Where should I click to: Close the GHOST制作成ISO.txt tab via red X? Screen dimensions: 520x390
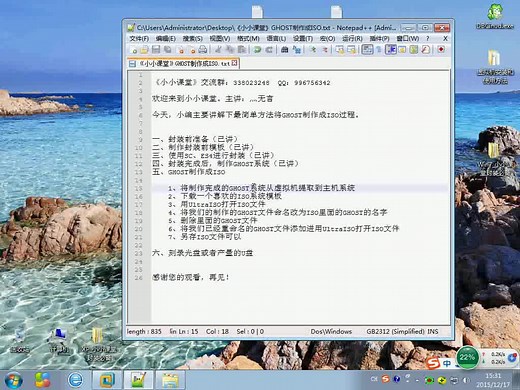coord(234,63)
